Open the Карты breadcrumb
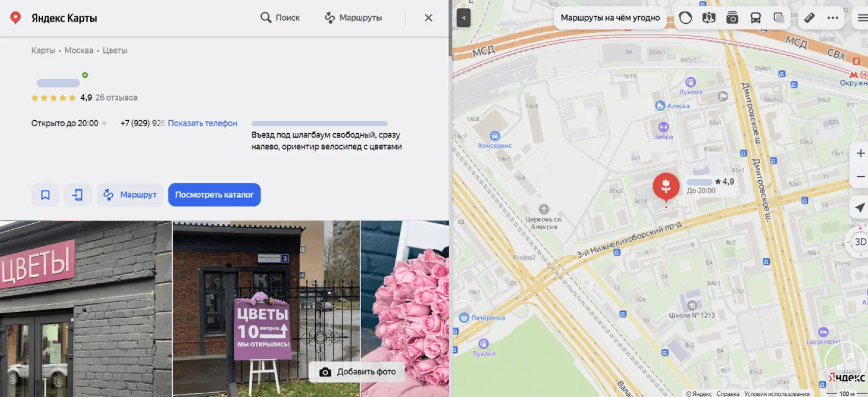 [43, 50]
